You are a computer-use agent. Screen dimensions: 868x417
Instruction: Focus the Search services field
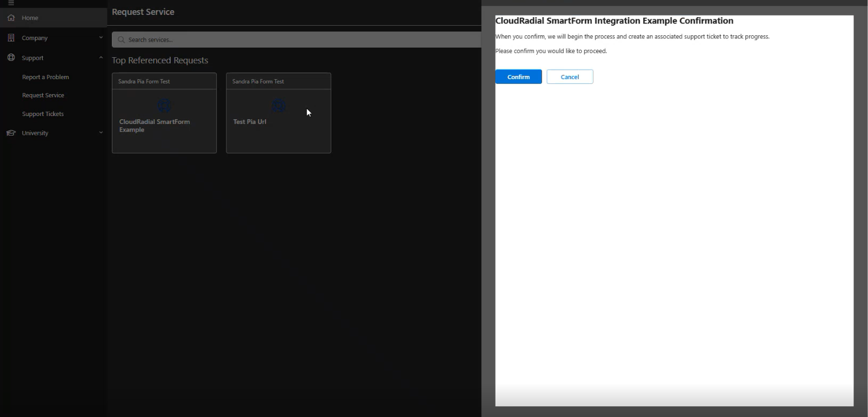click(296, 40)
